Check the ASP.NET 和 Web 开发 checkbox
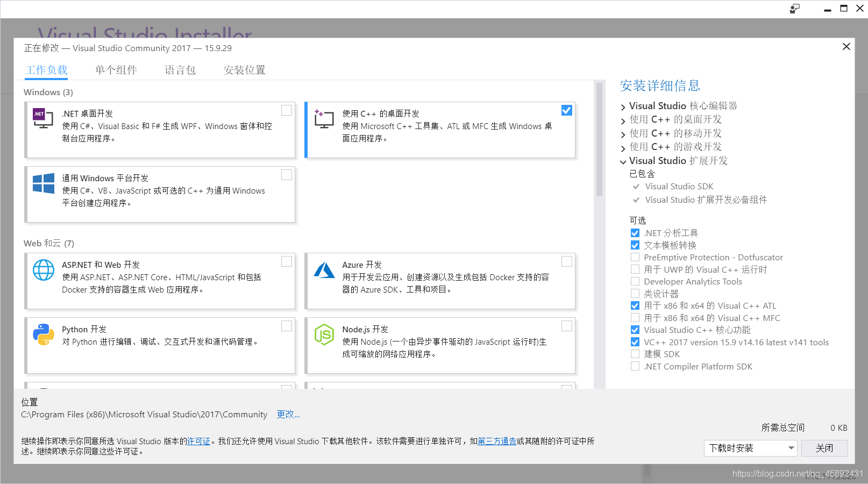This screenshot has height=484, width=868. 287,261
